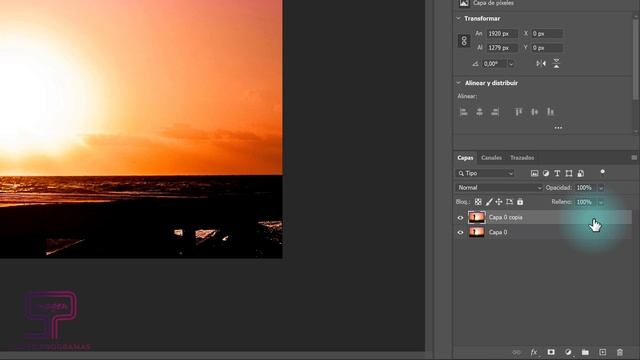Filter layers by type (T) icon
640x360 pixels.
(557, 173)
